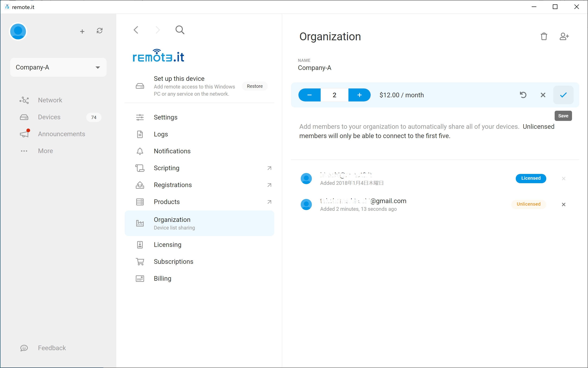This screenshot has height=368, width=588.
Task: Cancel the license quantity edit
Action: pos(543,95)
